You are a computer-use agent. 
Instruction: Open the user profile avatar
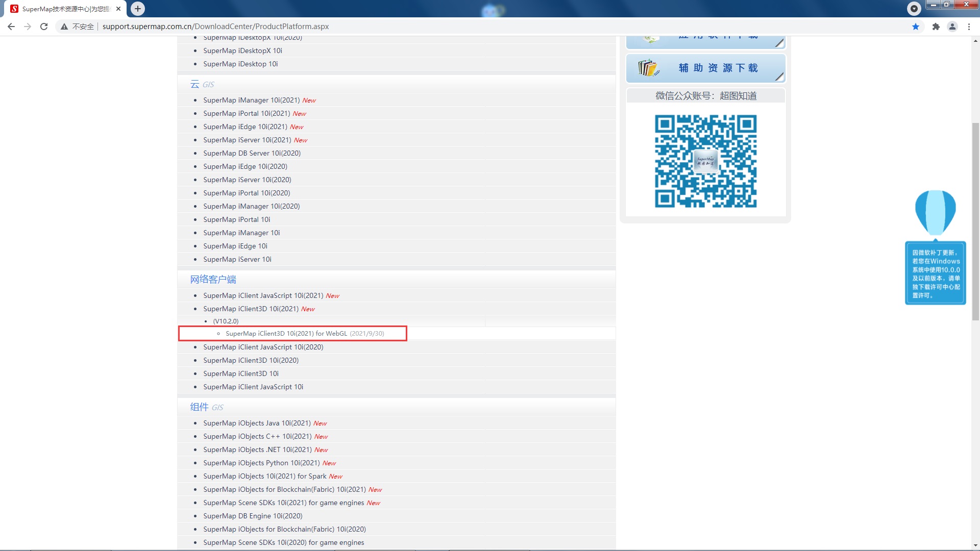click(x=952, y=27)
